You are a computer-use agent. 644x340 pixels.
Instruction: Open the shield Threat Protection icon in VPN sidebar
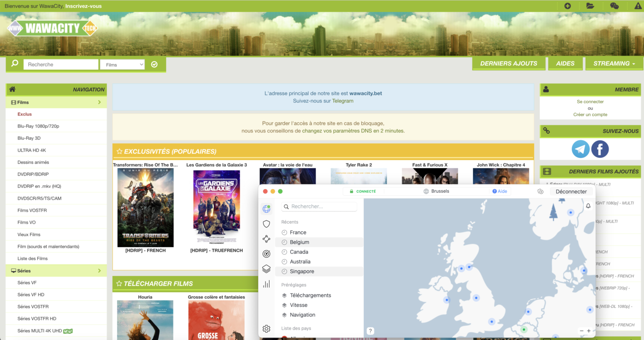tap(266, 224)
